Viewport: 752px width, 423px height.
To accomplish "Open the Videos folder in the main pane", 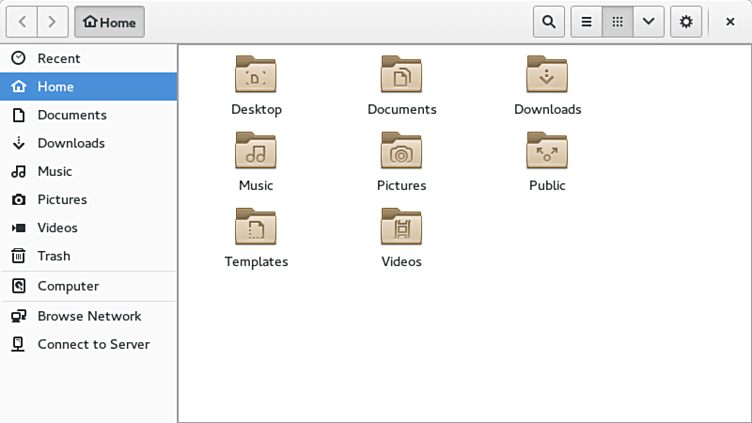I will (401, 228).
